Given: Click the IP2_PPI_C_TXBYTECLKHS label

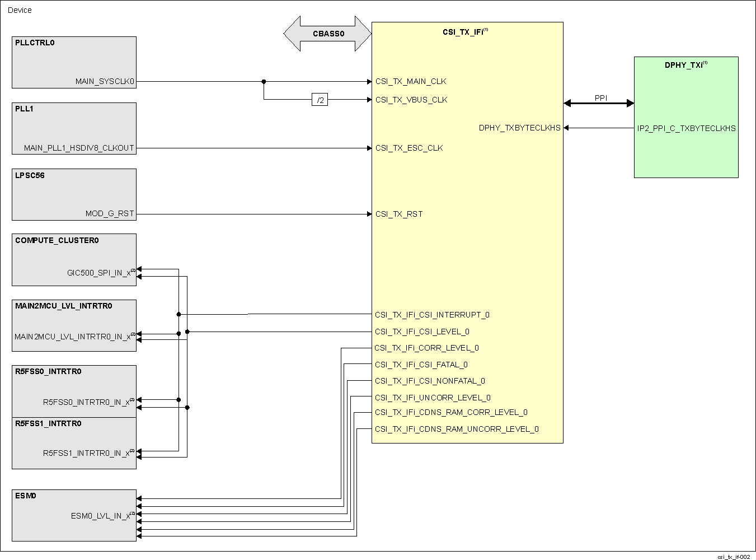Looking at the screenshot, I should point(687,128).
